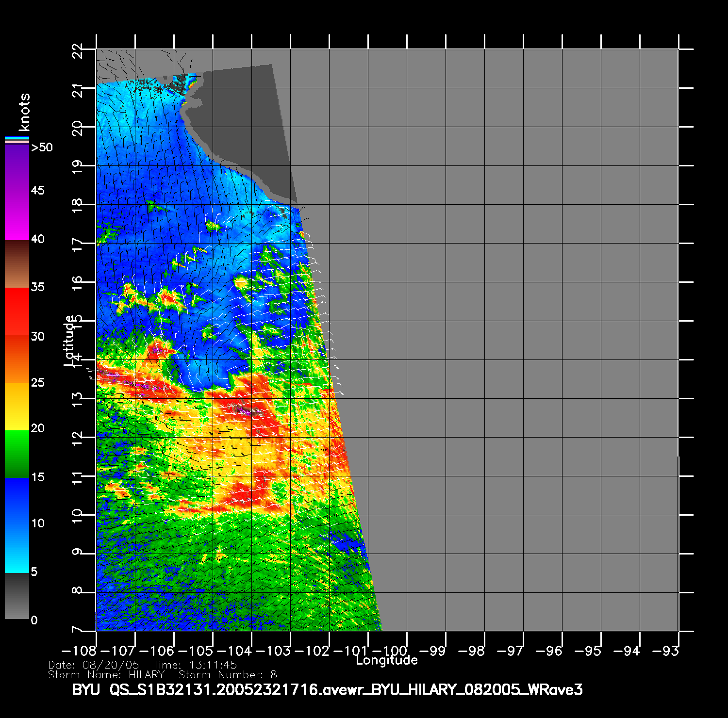
Task: Click the brown 35–40 knot legend segment
Action: point(17,264)
